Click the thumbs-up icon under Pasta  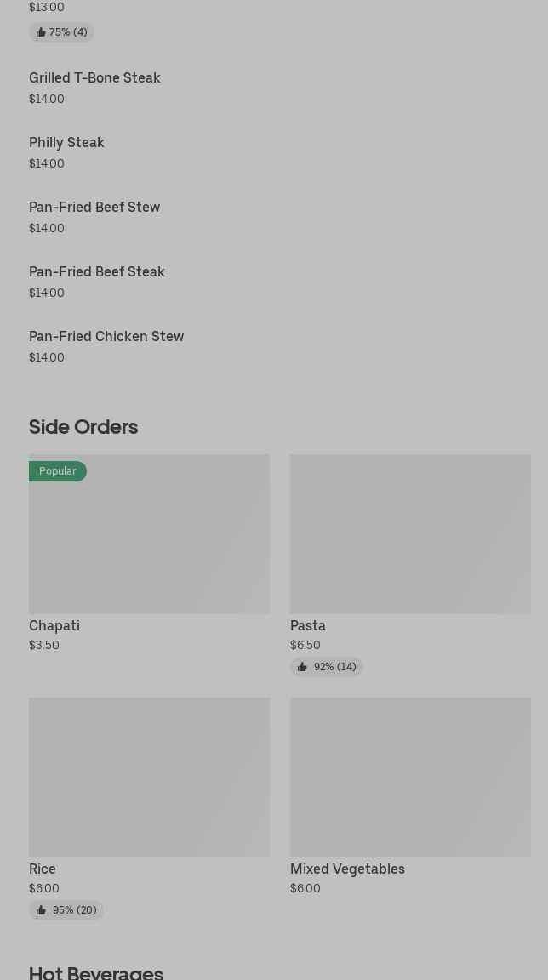tap(302, 667)
